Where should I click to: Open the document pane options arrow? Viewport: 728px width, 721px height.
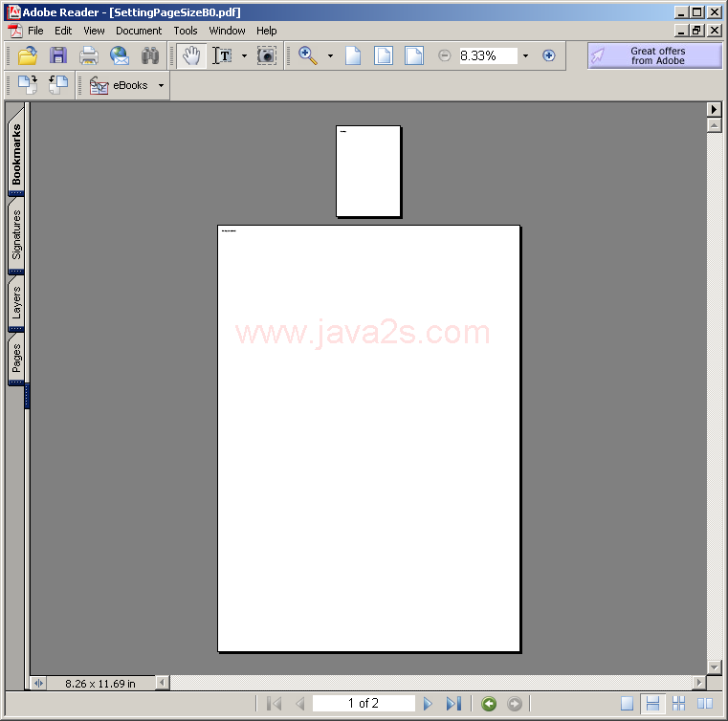pos(714,110)
